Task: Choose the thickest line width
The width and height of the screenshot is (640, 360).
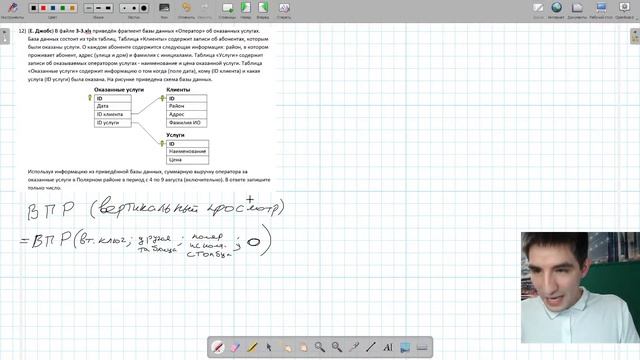Action: [108, 8]
